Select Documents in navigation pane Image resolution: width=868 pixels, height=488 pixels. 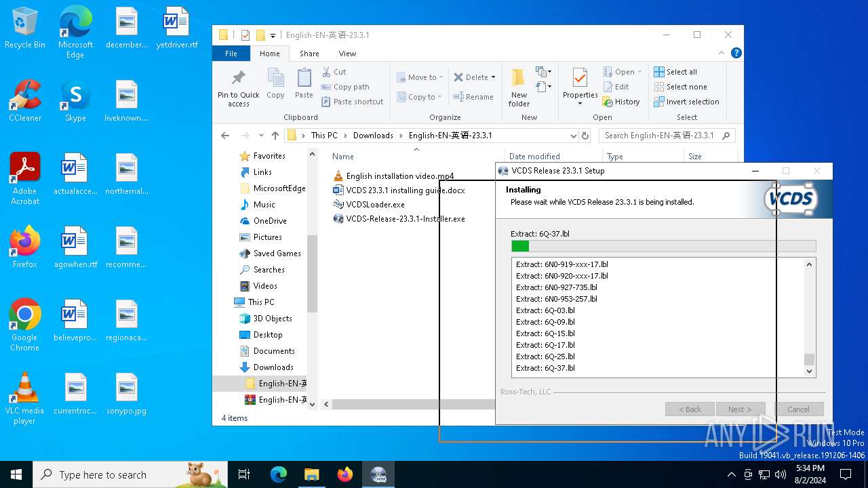click(267, 351)
